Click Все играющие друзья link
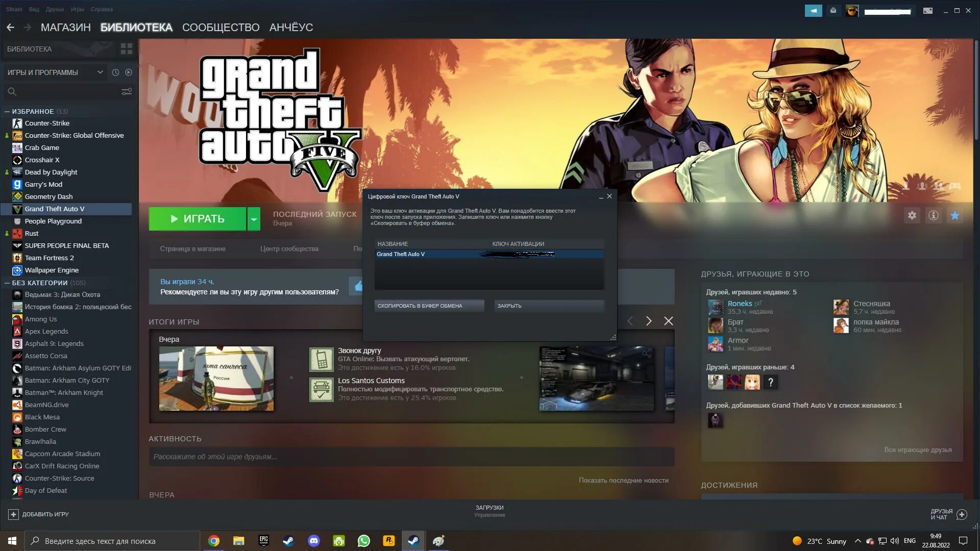Screen dimensions: 980x551 pyautogui.click(x=918, y=449)
